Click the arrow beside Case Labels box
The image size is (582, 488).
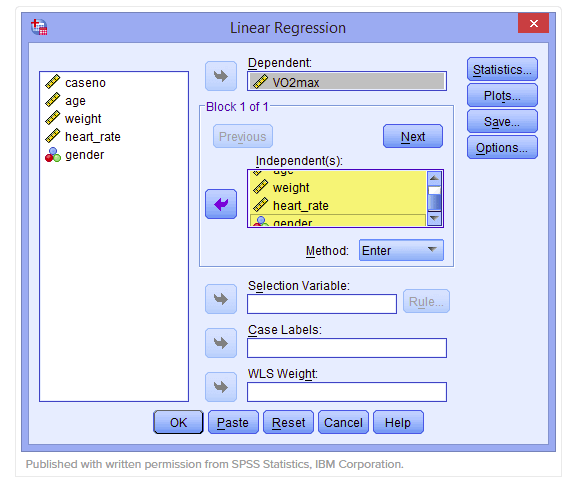221,343
